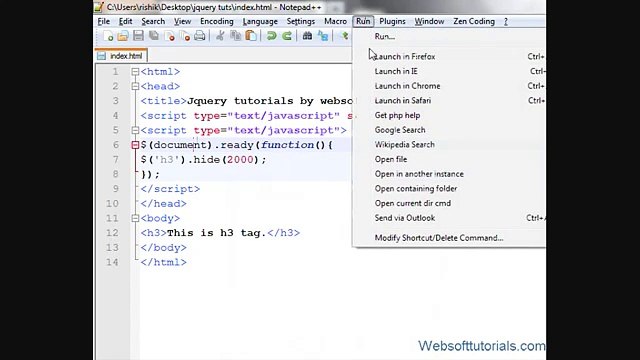This screenshot has height=360, width=640.
Task: Click the Notepad++ title bar app icon
Action: point(99,7)
